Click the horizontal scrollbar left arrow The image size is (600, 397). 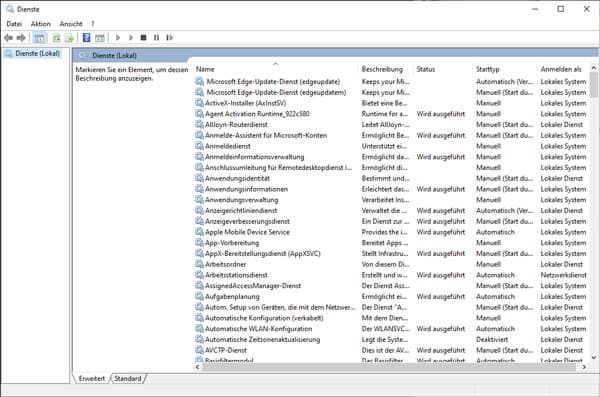pyautogui.click(x=197, y=367)
